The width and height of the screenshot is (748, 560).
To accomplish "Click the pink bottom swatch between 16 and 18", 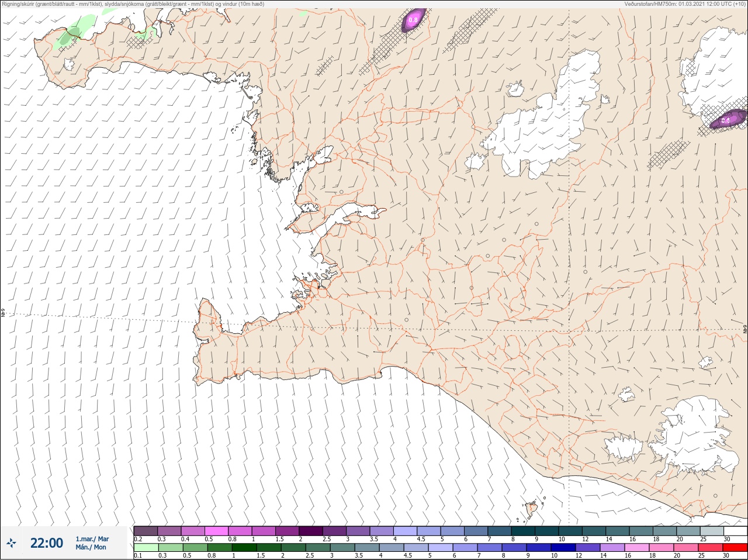I will pyautogui.click(x=636, y=548).
